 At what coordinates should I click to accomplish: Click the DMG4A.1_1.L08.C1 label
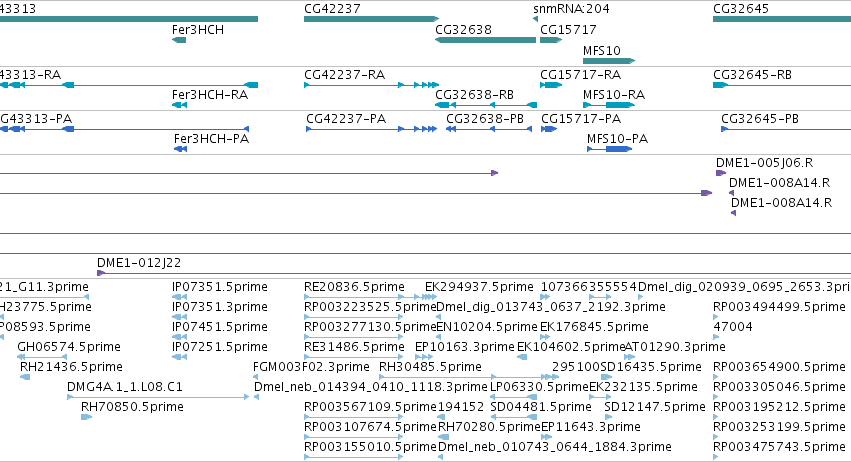pyautogui.click(x=125, y=387)
